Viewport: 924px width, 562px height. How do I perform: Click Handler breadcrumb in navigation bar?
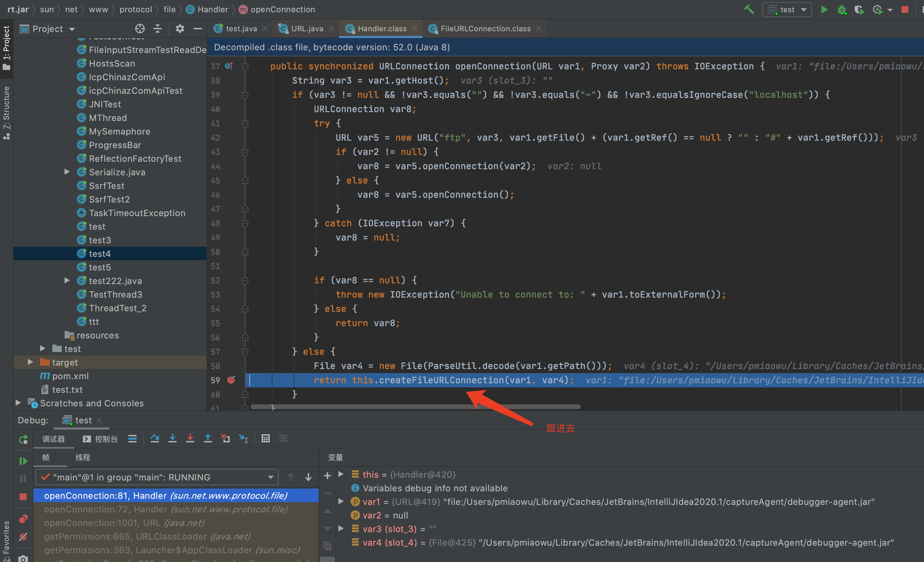pos(207,10)
